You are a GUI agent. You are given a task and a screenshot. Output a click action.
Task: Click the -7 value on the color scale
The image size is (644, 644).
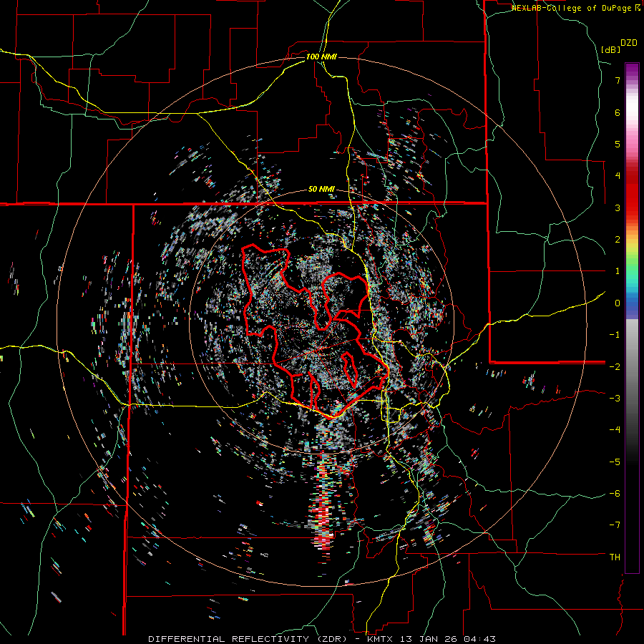click(x=615, y=525)
